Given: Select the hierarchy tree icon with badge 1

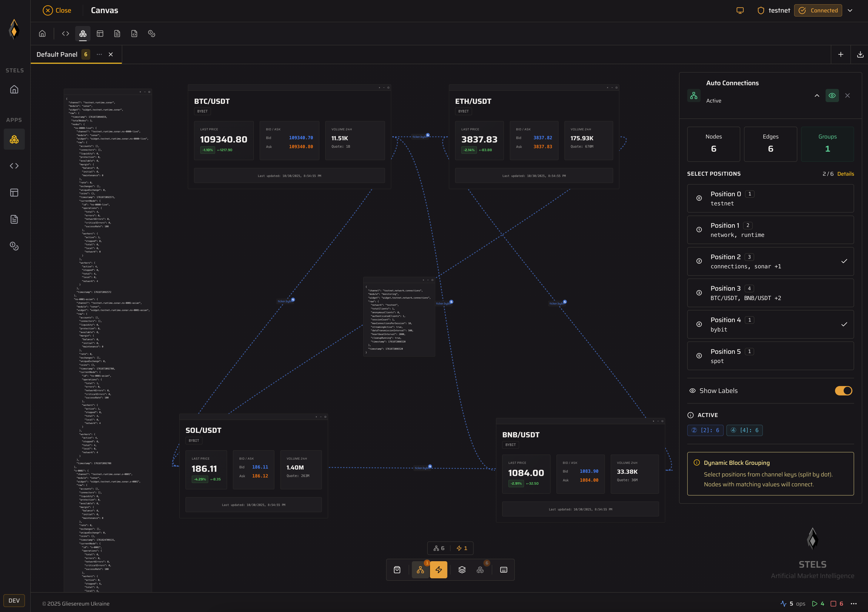Looking at the screenshot, I should click(x=420, y=569).
